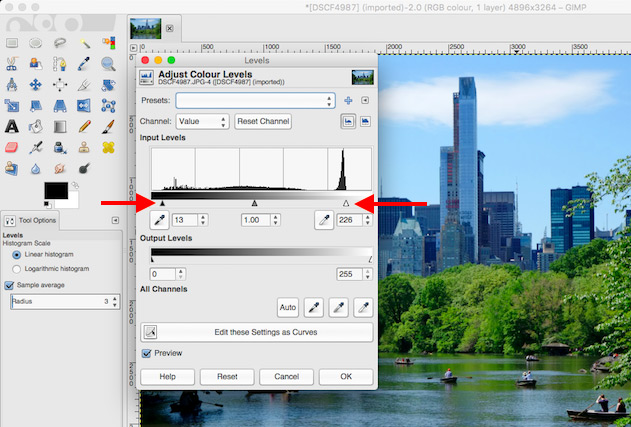Switch histogram to logarithmic view icon
Screen dimensions: 631x427
coord(365,121)
